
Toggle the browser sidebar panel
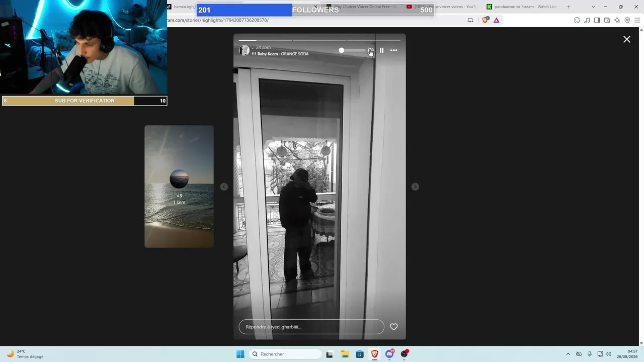pos(597,20)
